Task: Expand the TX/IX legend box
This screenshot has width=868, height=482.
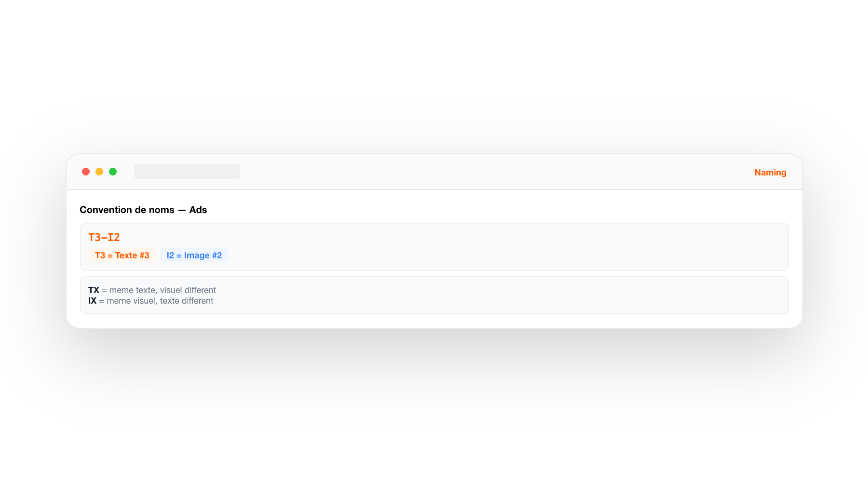Action: pyautogui.click(x=434, y=295)
